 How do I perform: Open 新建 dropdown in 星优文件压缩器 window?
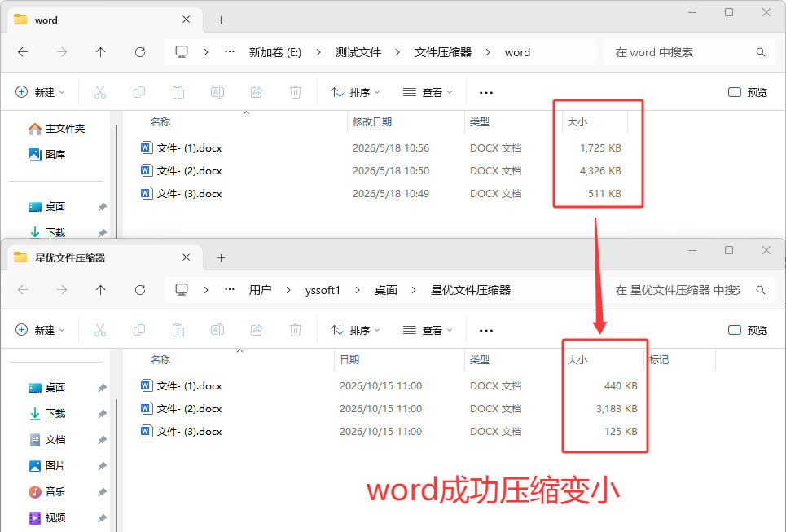(40, 330)
